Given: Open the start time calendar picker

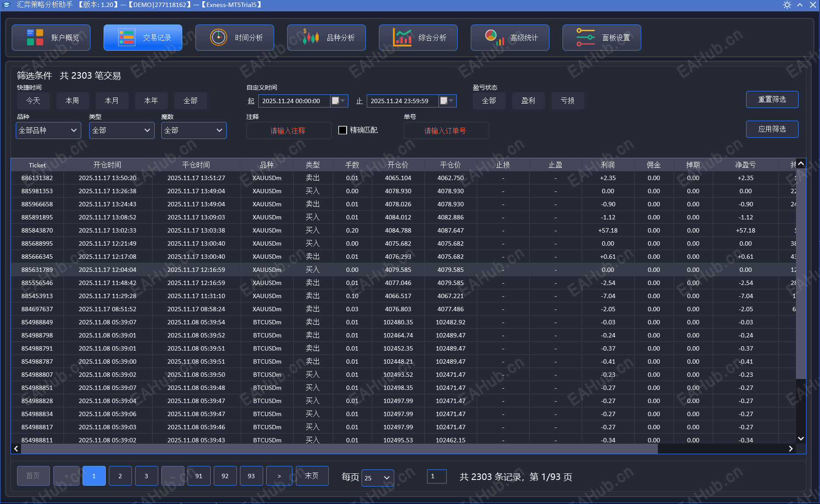Looking at the screenshot, I should pos(336,101).
